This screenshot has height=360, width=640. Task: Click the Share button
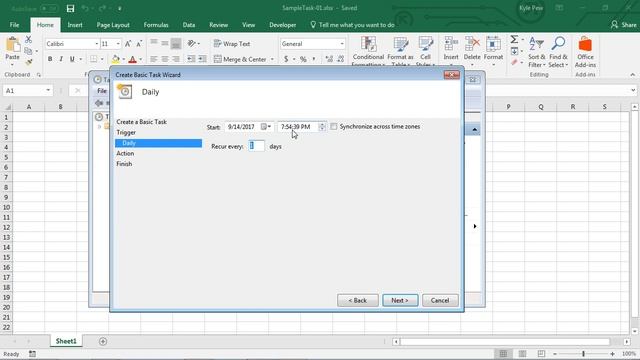tap(624, 25)
